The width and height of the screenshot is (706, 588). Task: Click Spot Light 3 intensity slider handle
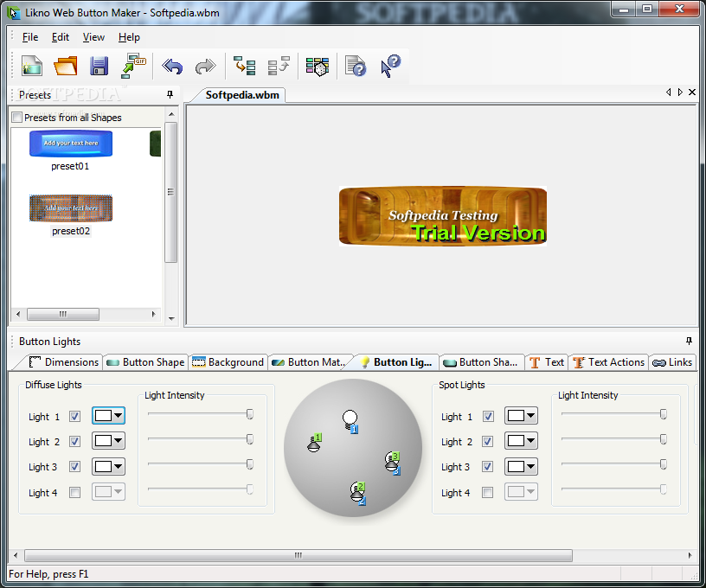(x=664, y=464)
